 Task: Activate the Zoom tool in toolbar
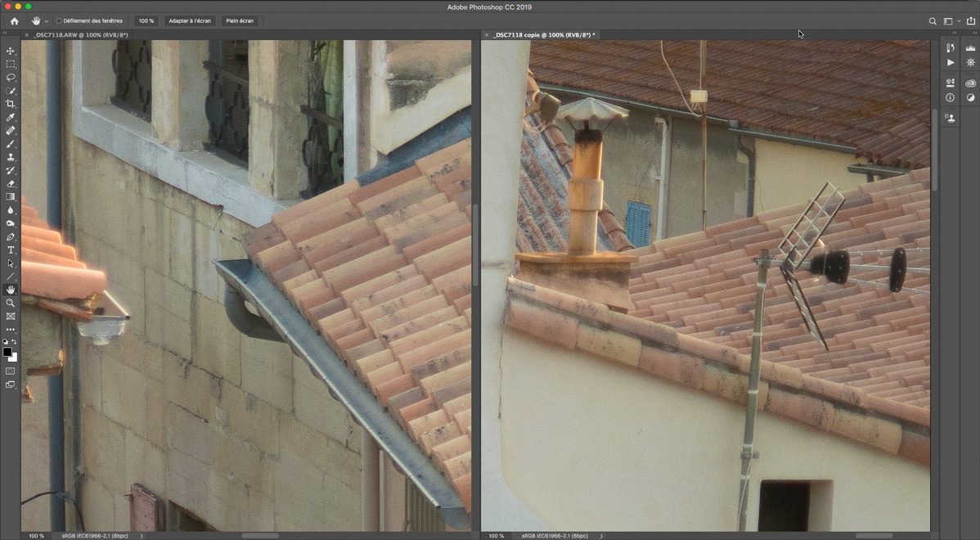[11, 303]
